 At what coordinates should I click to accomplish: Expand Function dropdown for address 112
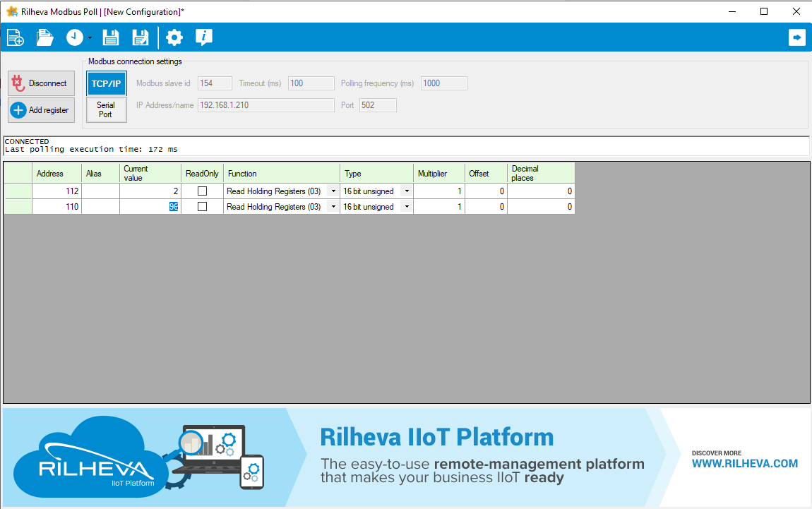(333, 191)
